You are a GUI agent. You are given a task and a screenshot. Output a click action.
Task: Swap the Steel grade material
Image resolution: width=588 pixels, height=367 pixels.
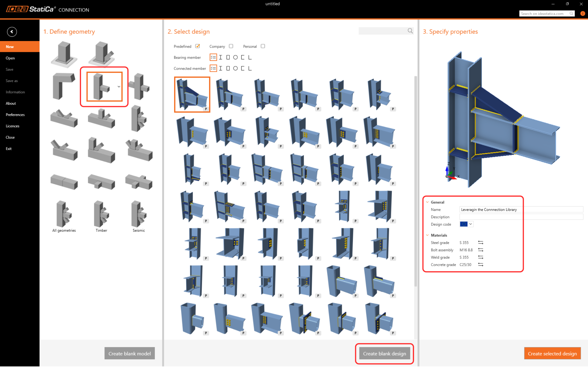(x=480, y=242)
